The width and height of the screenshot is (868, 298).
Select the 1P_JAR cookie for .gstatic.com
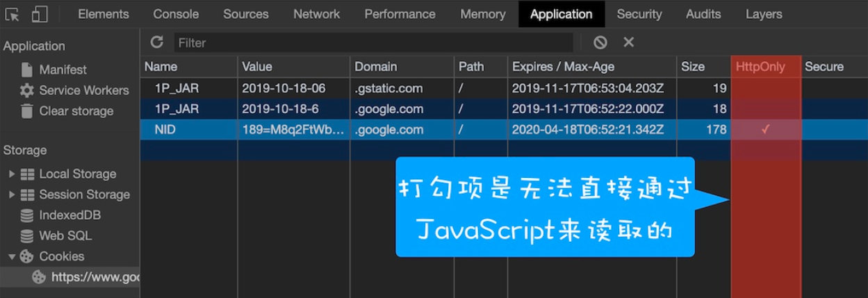point(504,88)
